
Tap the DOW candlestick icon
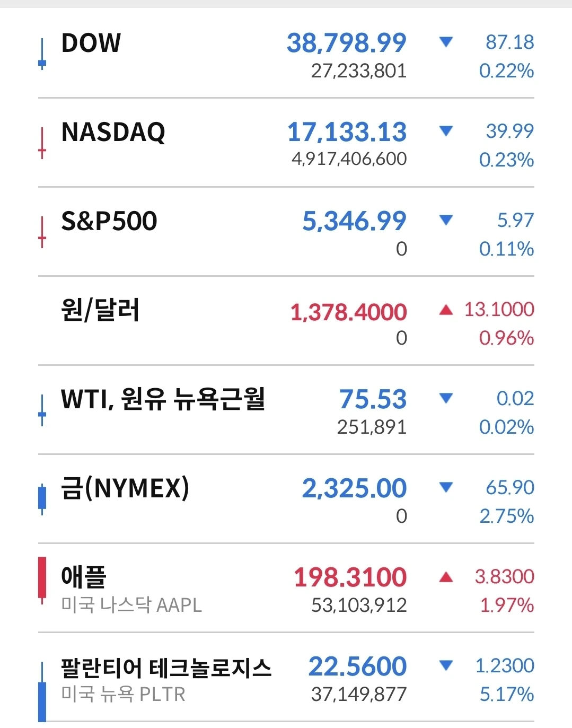[x=42, y=54]
